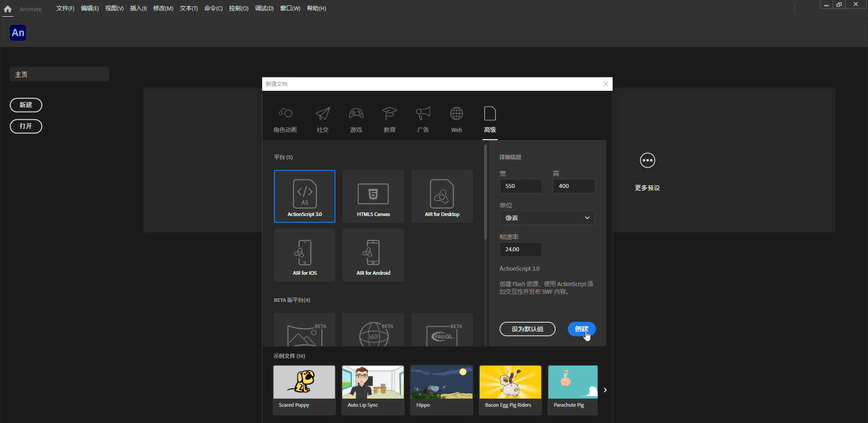Click the Home icon in top bar
This screenshot has height=423, width=868.
[x=8, y=9]
